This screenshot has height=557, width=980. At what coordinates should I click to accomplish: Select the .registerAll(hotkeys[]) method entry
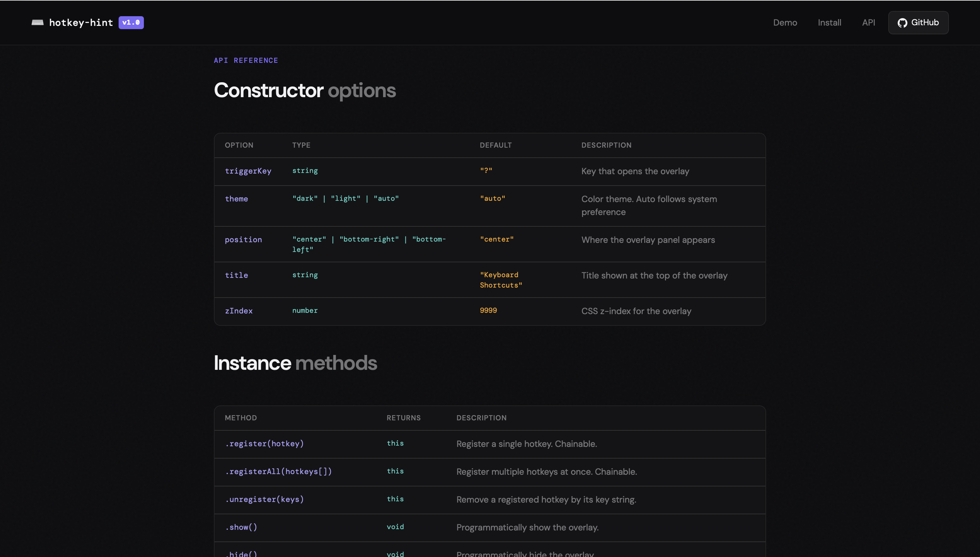click(279, 471)
